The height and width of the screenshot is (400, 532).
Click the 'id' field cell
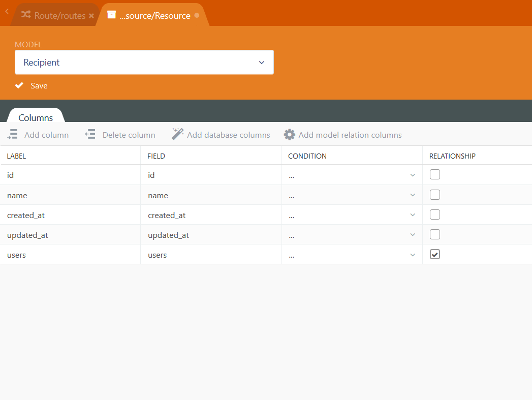[211, 175]
